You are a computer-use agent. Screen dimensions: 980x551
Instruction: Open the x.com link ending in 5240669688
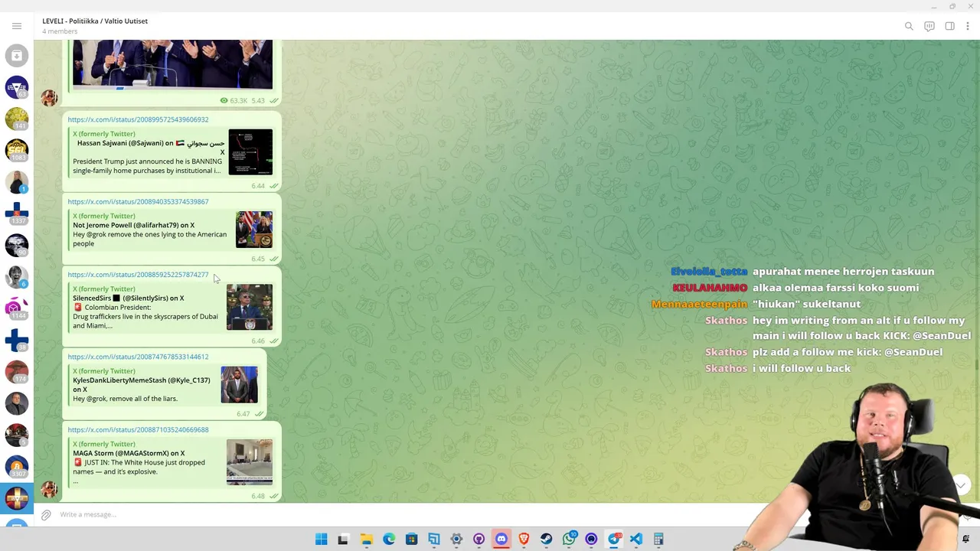click(x=138, y=429)
